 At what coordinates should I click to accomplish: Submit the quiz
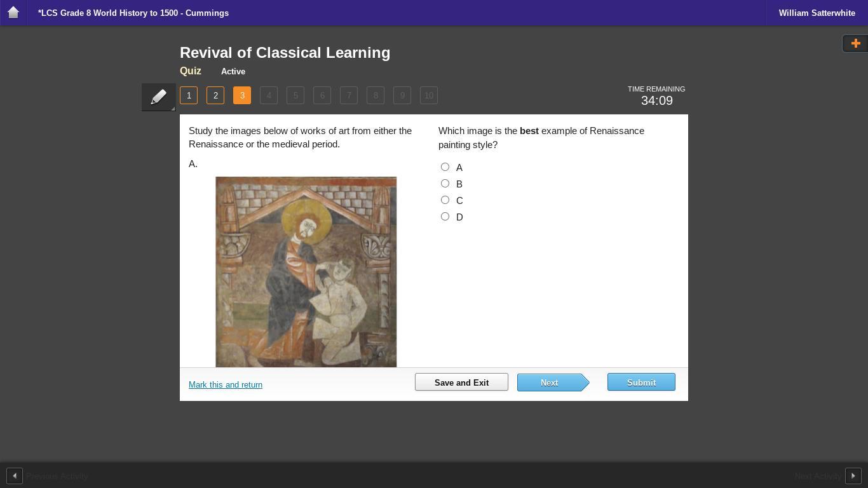tap(641, 383)
